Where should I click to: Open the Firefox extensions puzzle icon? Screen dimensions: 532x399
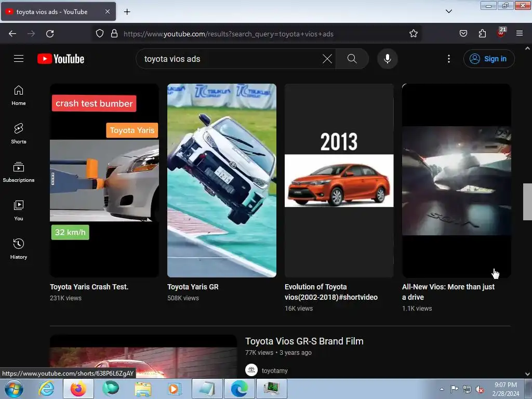[482, 34]
